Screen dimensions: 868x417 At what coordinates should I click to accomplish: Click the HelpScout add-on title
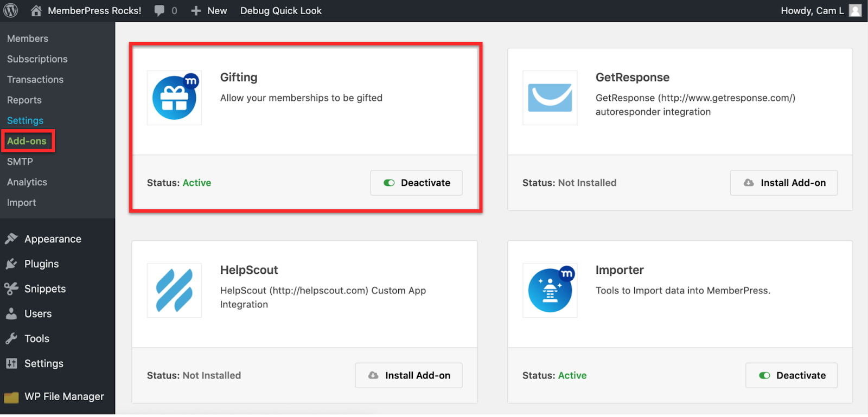249,270
